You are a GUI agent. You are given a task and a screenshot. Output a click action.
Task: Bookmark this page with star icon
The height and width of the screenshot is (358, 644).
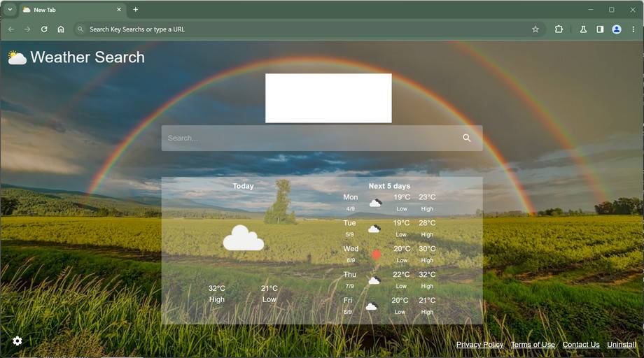(535, 29)
